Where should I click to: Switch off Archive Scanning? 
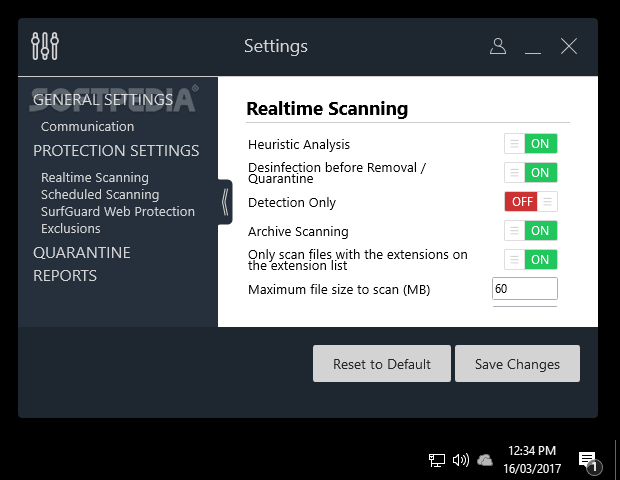[531, 231]
